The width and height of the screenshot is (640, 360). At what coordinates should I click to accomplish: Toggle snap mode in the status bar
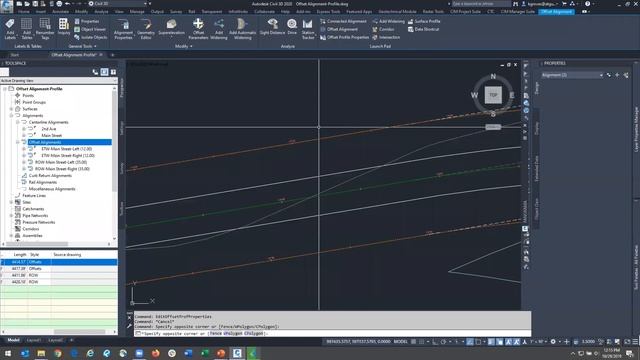tap(422, 342)
